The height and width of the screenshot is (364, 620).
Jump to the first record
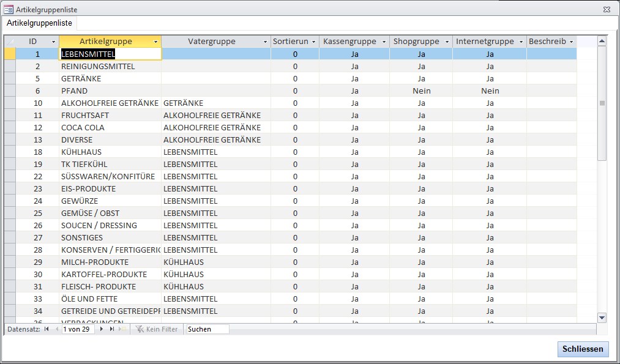pos(47,329)
